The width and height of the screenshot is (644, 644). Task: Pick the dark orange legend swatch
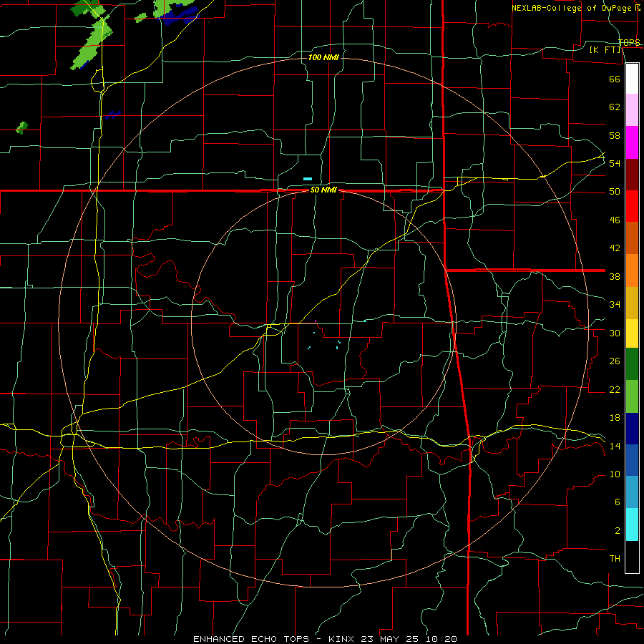coord(632,238)
